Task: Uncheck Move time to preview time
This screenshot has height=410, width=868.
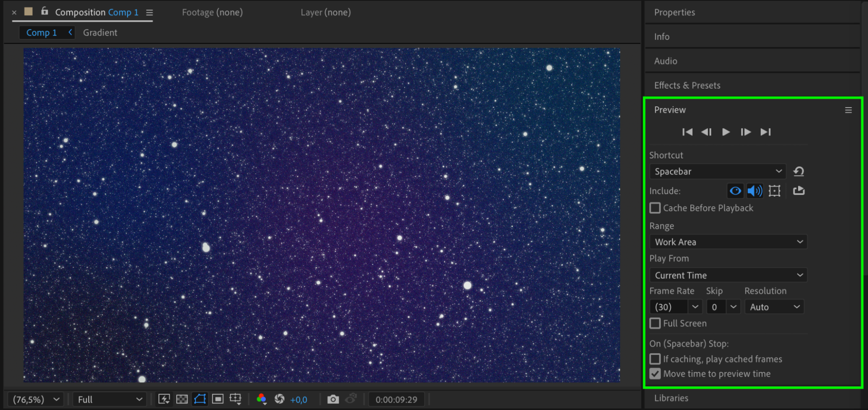Action: [x=655, y=374]
